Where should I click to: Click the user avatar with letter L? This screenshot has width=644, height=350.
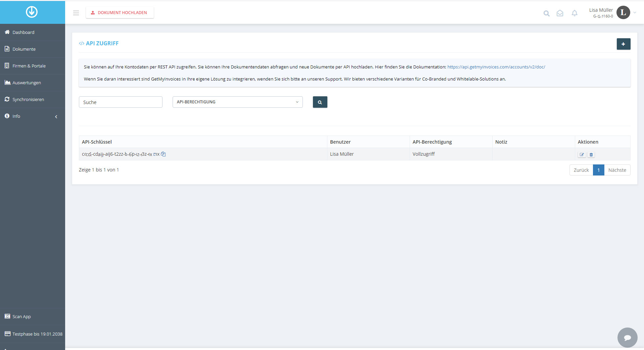(x=623, y=12)
